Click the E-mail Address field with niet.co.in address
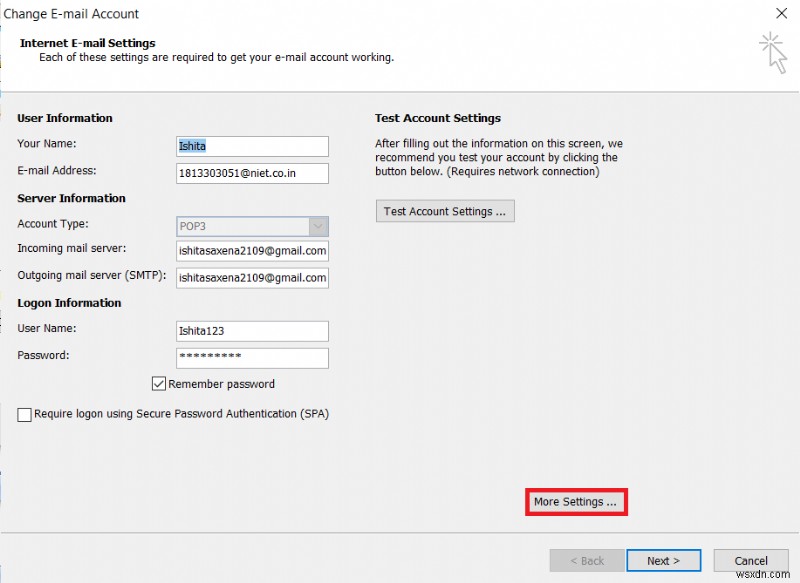This screenshot has height=583, width=800. pos(251,173)
